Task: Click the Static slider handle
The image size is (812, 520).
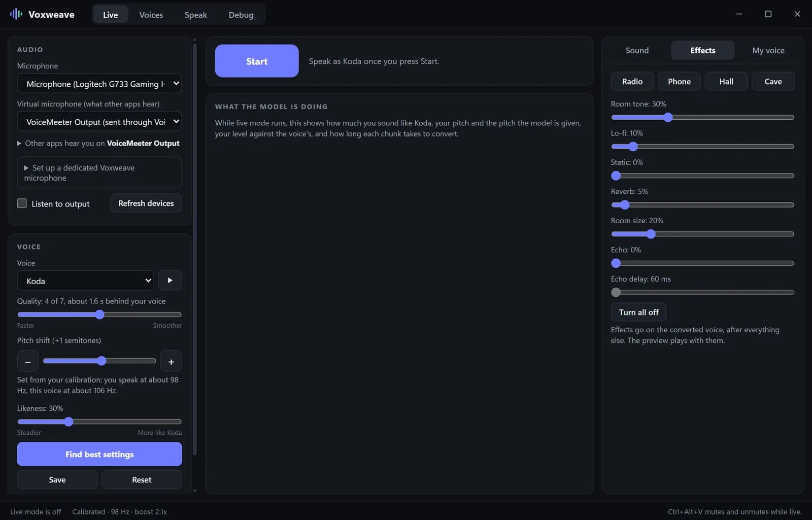Action: click(x=616, y=176)
